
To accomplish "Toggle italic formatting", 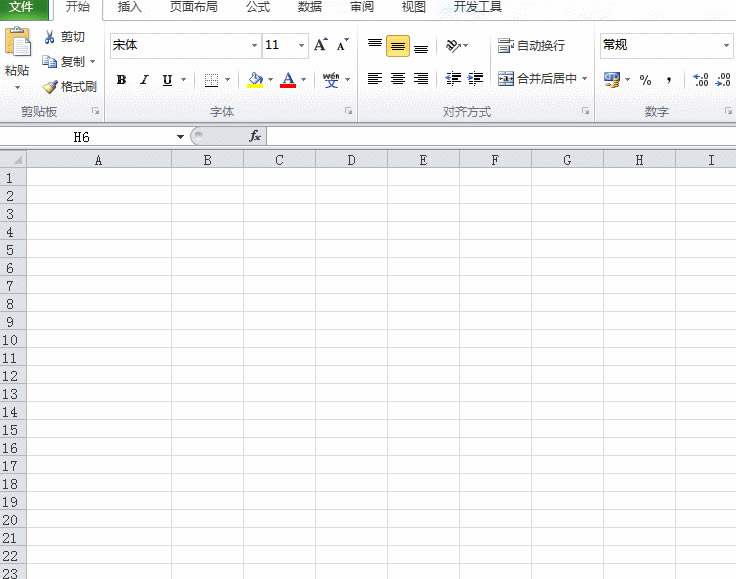I will point(144,80).
